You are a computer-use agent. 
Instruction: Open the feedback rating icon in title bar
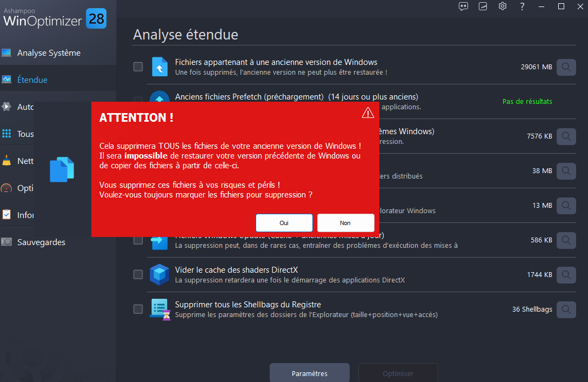464,6
